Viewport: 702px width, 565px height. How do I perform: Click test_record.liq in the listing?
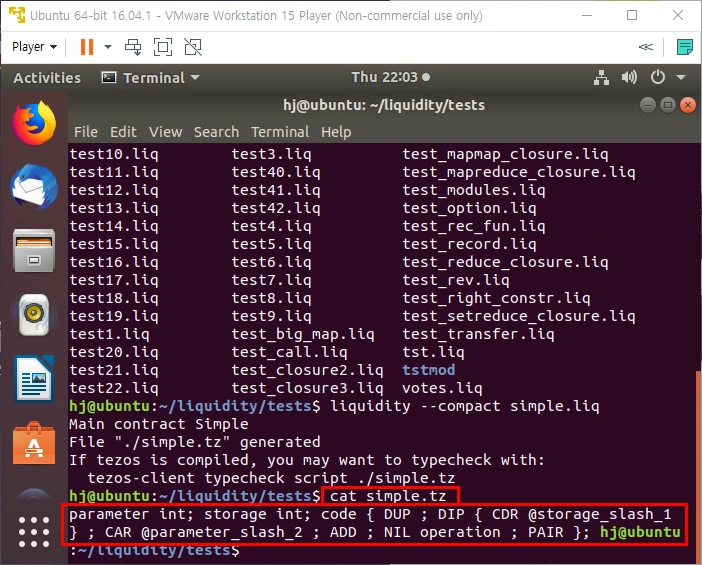pyautogui.click(x=469, y=244)
